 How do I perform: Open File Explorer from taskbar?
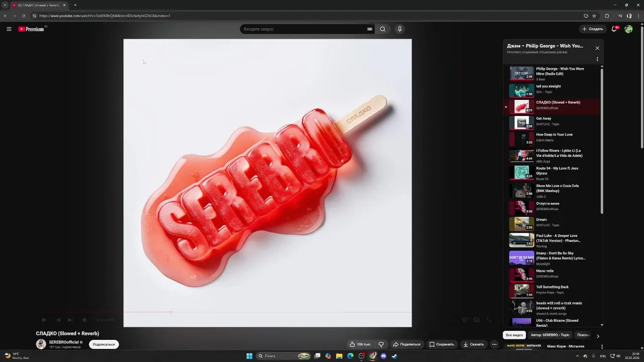(x=339, y=356)
